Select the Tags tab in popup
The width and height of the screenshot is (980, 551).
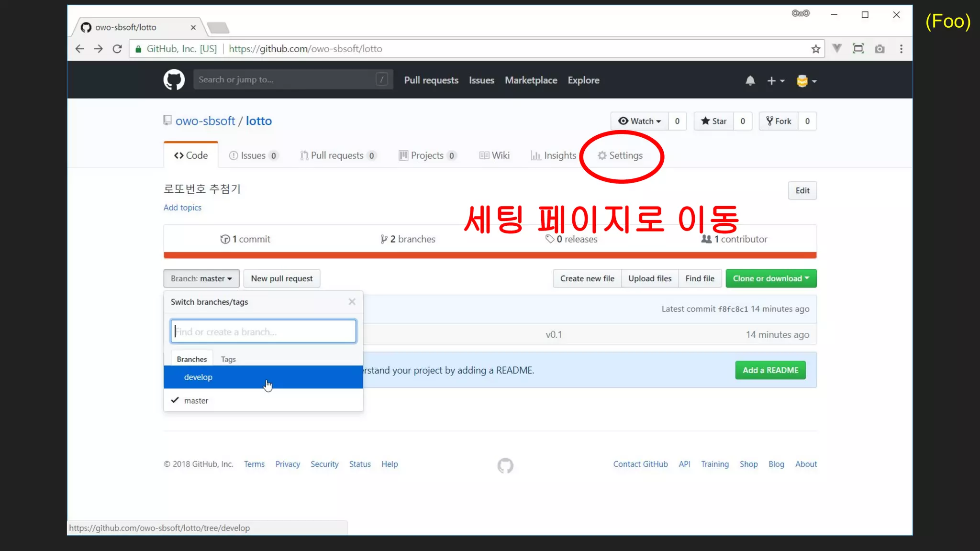pyautogui.click(x=228, y=359)
